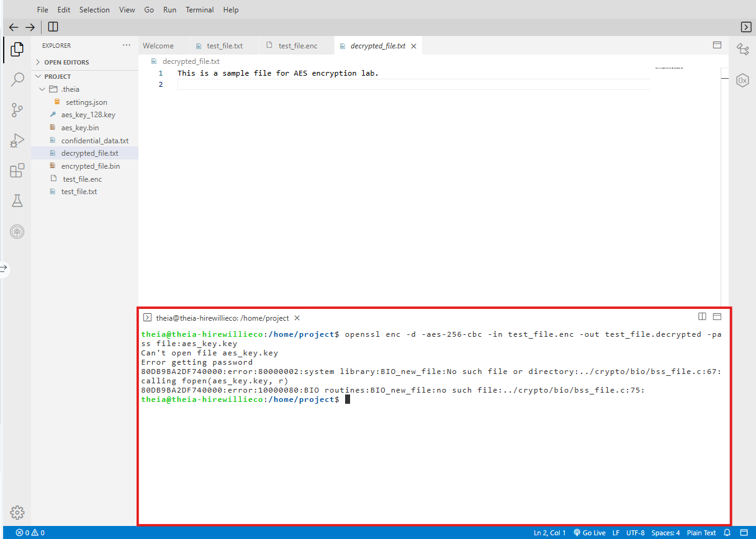Screen dimensions: 756x539
Task: Go forward with the right arrow
Action: coord(30,27)
